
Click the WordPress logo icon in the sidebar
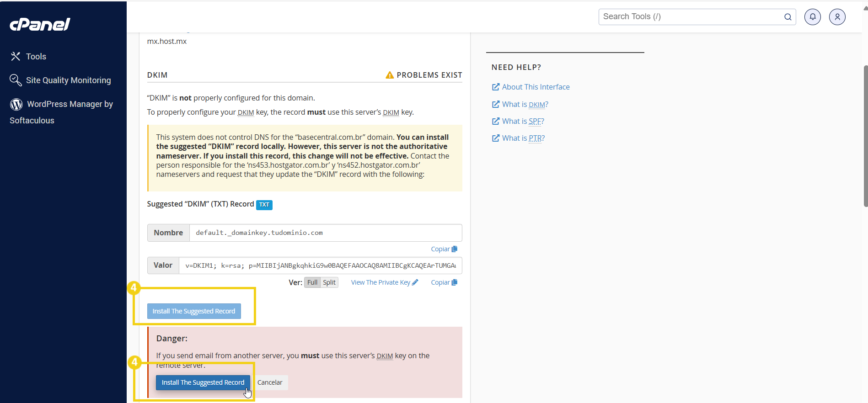[16, 104]
